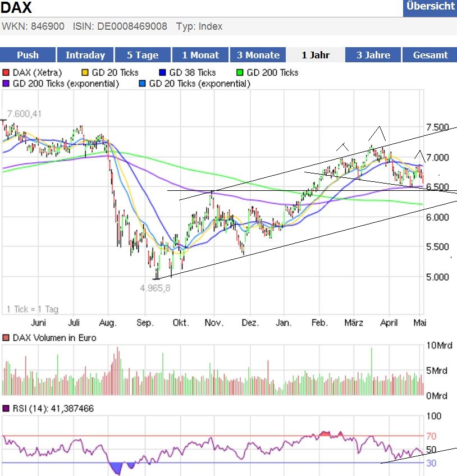
Task: Switch to 1 Monat view
Action: 200,55
